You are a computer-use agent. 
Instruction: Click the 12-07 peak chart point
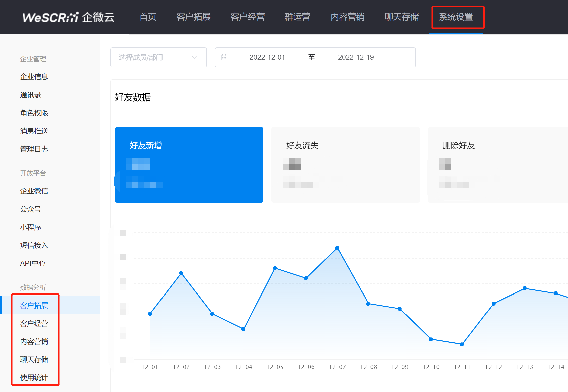click(x=337, y=248)
